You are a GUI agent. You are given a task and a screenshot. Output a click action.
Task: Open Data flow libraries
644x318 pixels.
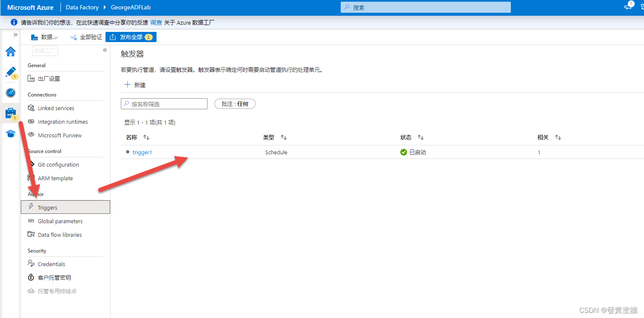(x=60, y=235)
